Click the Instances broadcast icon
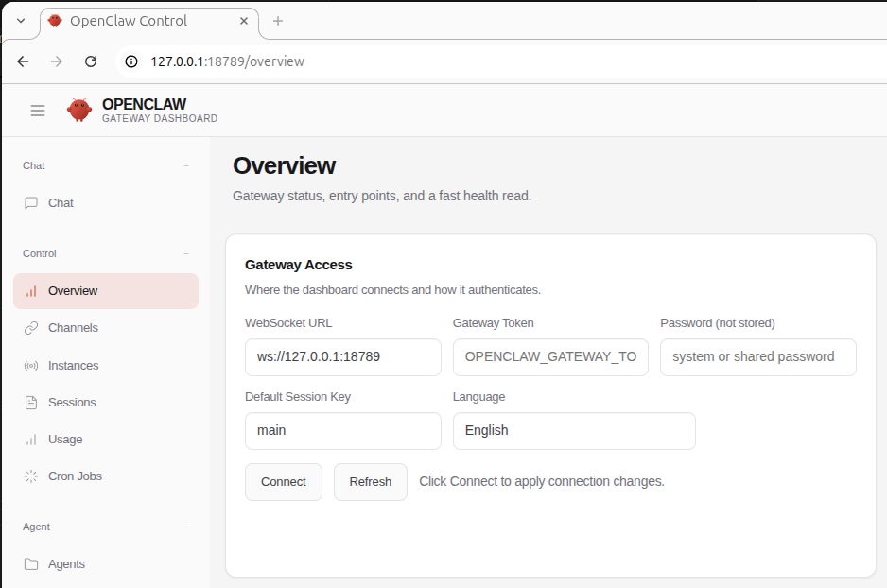Image resolution: width=887 pixels, height=588 pixels. pos(31,366)
